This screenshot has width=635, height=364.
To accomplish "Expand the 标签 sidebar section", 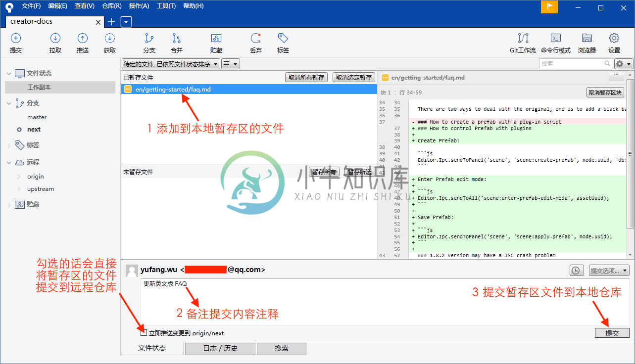I will [8, 145].
